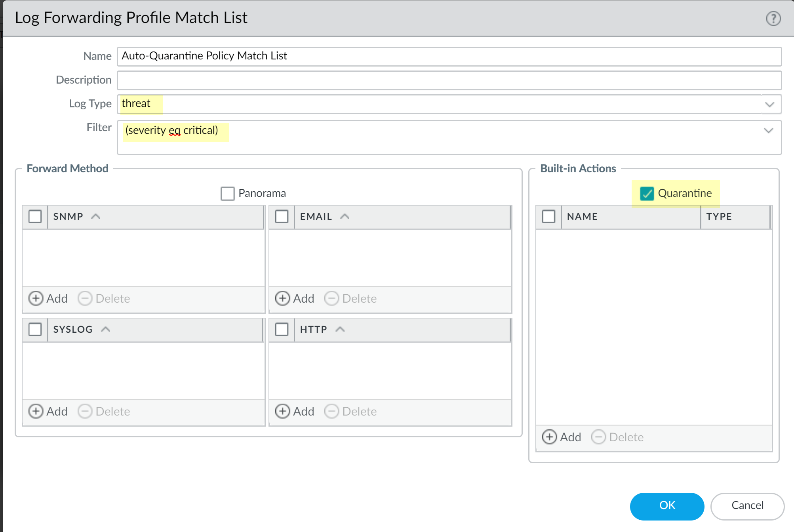Uncheck the Quarantine checkbox
This screenshot has width=794, height=532.
tap(647, 193)
